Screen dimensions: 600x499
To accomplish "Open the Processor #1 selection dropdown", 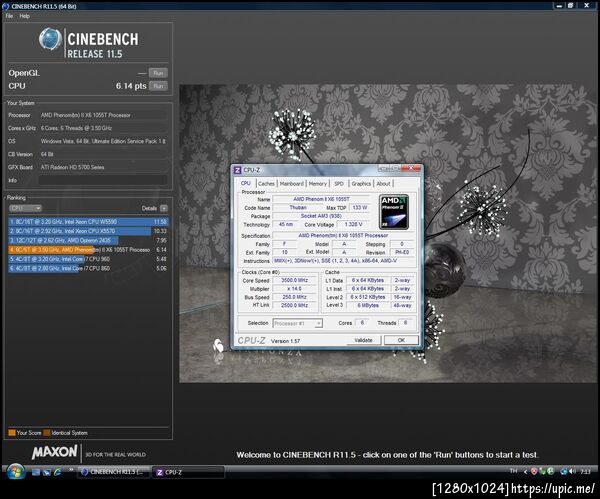I will click(x=297, y=323).
